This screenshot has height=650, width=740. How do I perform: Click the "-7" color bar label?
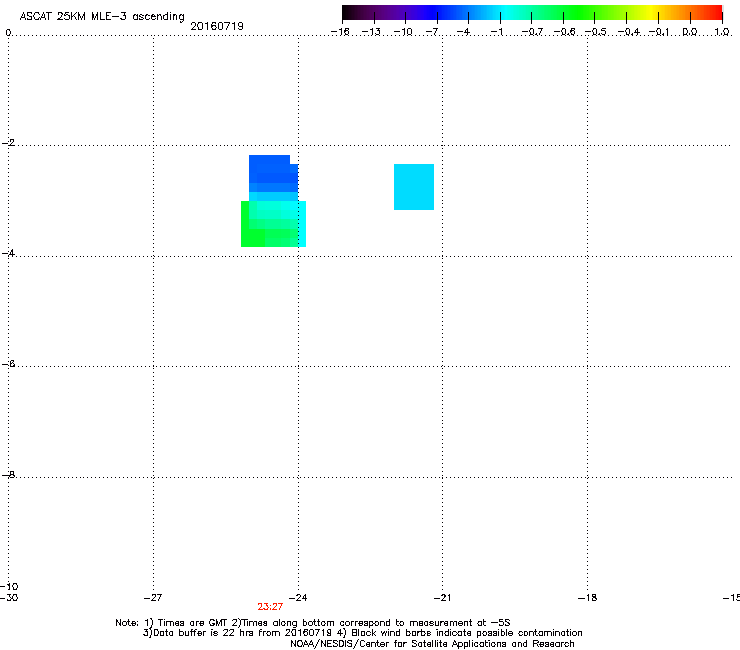click(432, 32)
